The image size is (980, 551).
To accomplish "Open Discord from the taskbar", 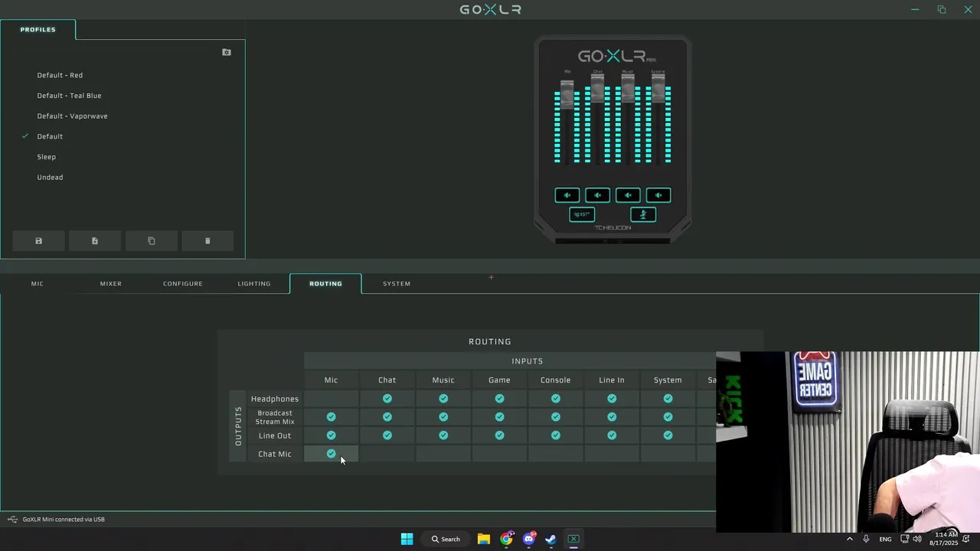I will point(528,539).
